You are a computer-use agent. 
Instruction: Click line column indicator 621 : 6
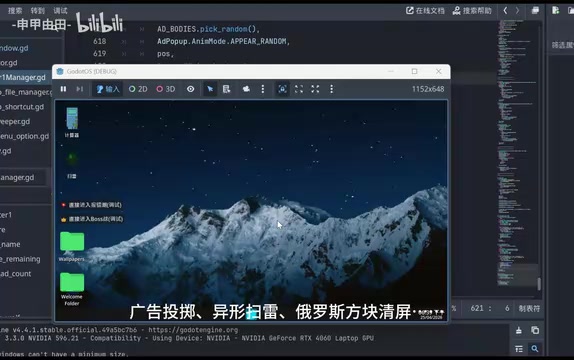490,308
